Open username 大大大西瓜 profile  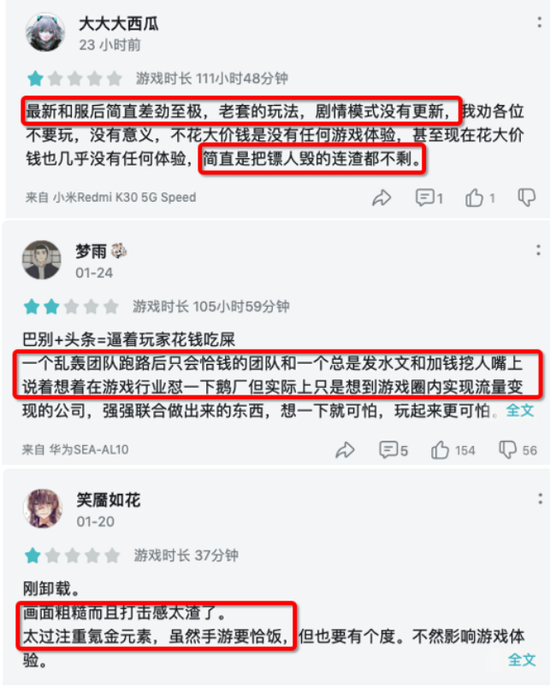click(x=118, y=23)
